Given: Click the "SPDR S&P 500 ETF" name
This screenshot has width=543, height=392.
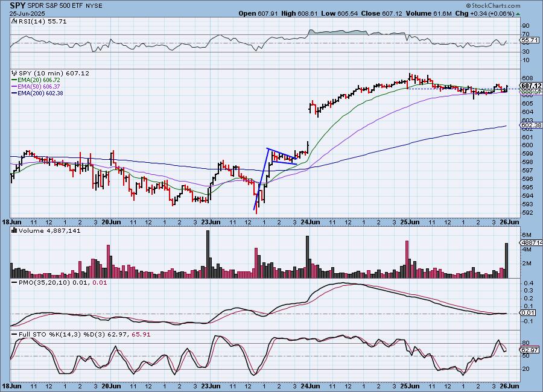Looking at the screenshot, I should pos(55,6).
